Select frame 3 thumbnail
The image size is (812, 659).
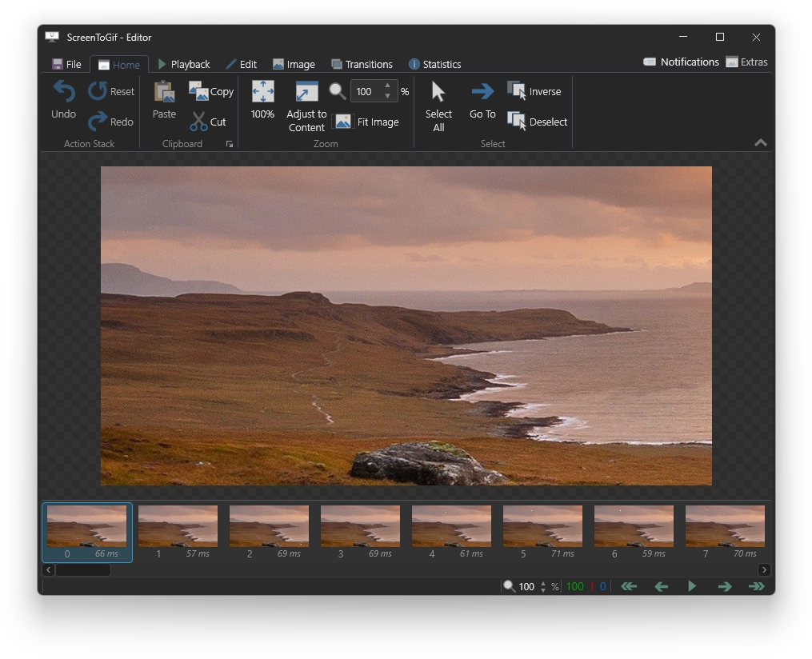(361, 532)
